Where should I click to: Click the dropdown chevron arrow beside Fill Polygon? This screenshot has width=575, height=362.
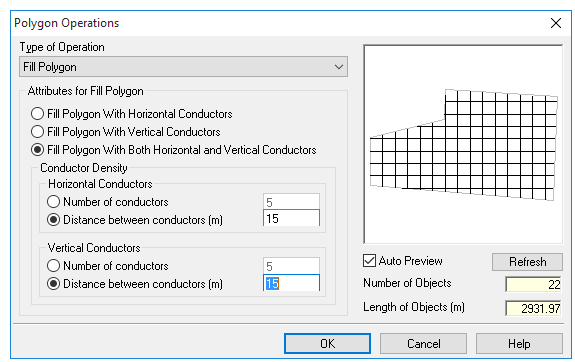pyautogui.click(x=338, y=67)
